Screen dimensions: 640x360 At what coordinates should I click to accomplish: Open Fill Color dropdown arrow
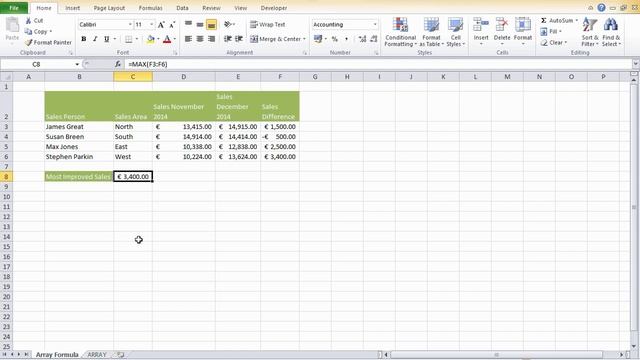[x=158, y=39]
